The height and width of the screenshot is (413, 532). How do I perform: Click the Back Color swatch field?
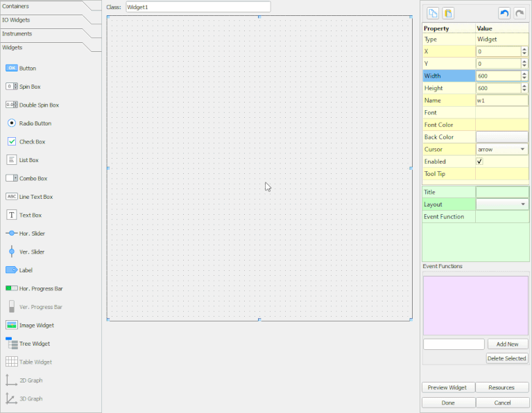501,137
